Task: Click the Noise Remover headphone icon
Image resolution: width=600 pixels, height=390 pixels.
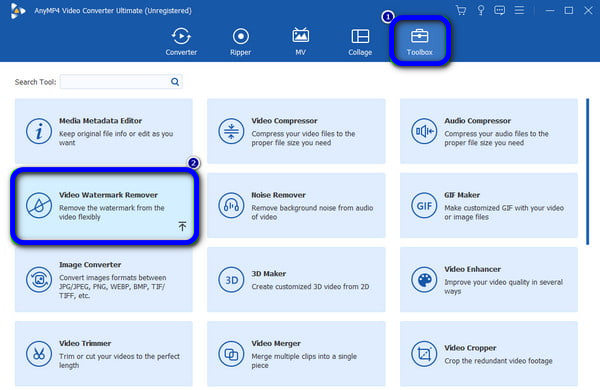Action: [231, 206]
